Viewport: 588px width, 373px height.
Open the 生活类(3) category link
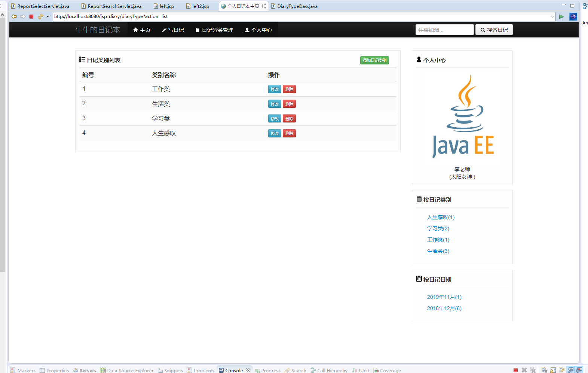click(x=438, y=251)
